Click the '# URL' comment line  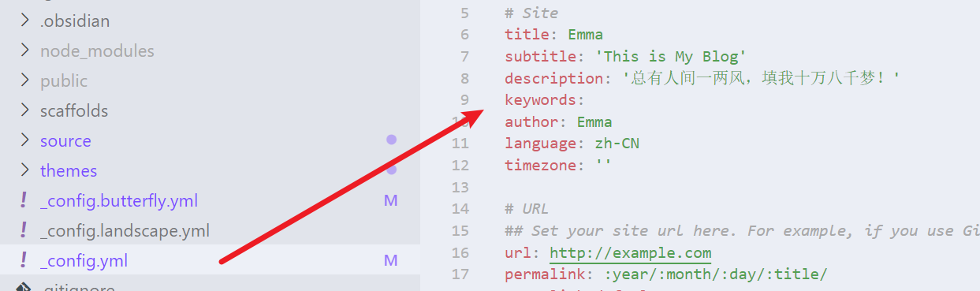(x=527, y=209)
